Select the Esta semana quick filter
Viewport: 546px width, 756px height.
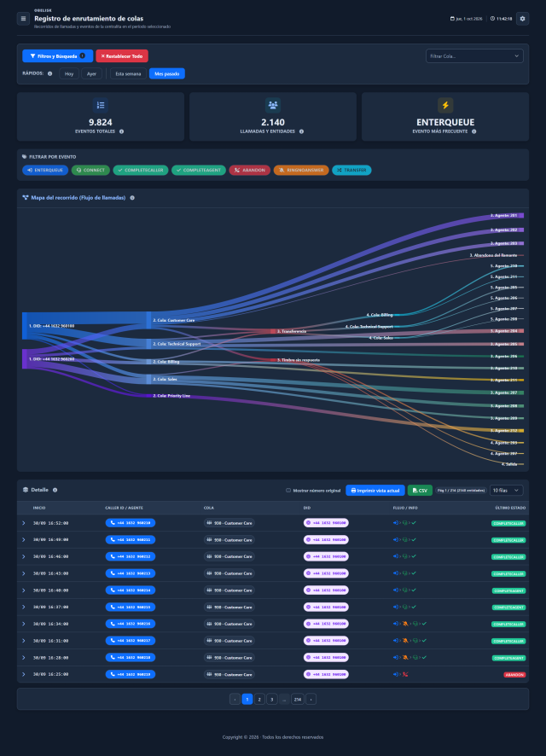(128, 73)
